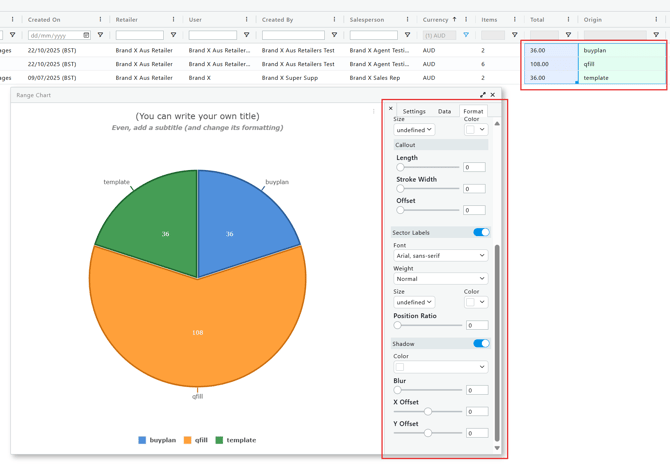Disable the Shadow toggle

coord(481,343)
